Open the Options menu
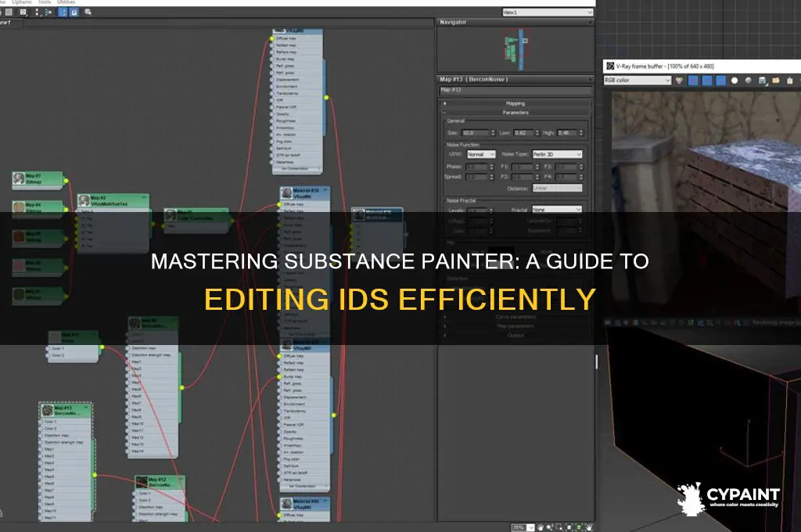 tap(21, 2)
